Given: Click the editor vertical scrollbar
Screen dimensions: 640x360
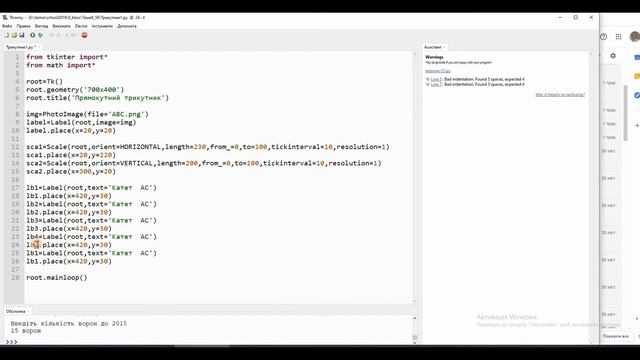Looking at the screenshot, I should (415, 177).
